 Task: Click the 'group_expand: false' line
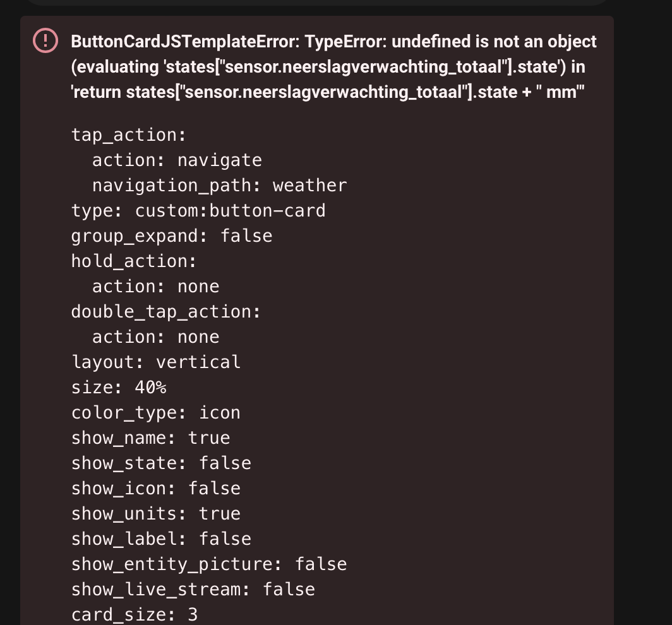click(x=172, y=236)
